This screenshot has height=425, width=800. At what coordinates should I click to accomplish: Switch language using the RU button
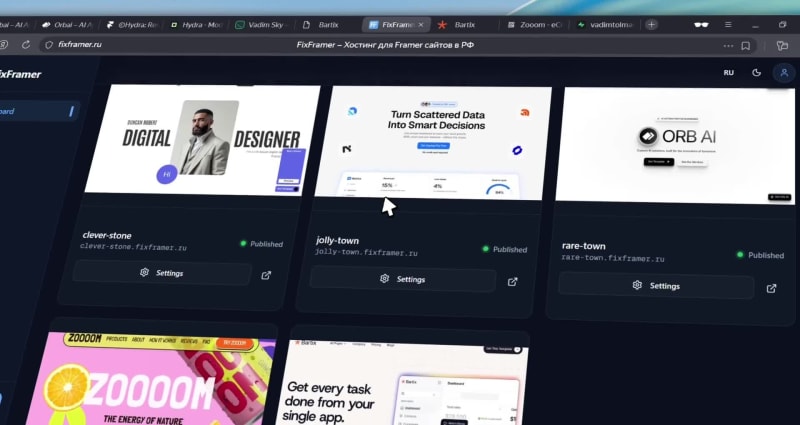click(x=729, y=72)
